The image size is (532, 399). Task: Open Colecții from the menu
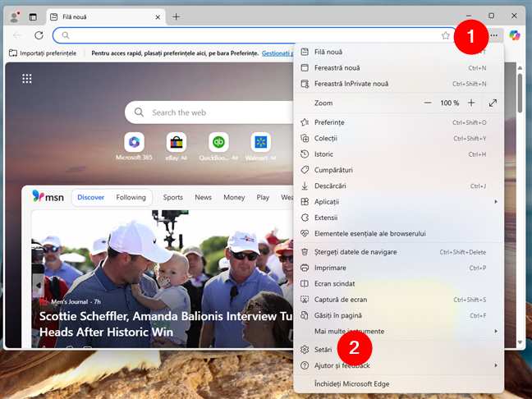coord(398,139)
